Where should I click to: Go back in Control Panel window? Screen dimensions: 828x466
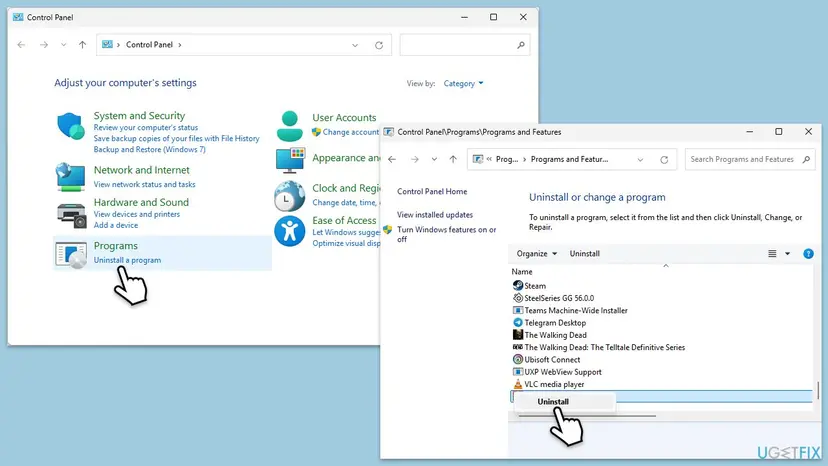21,45
